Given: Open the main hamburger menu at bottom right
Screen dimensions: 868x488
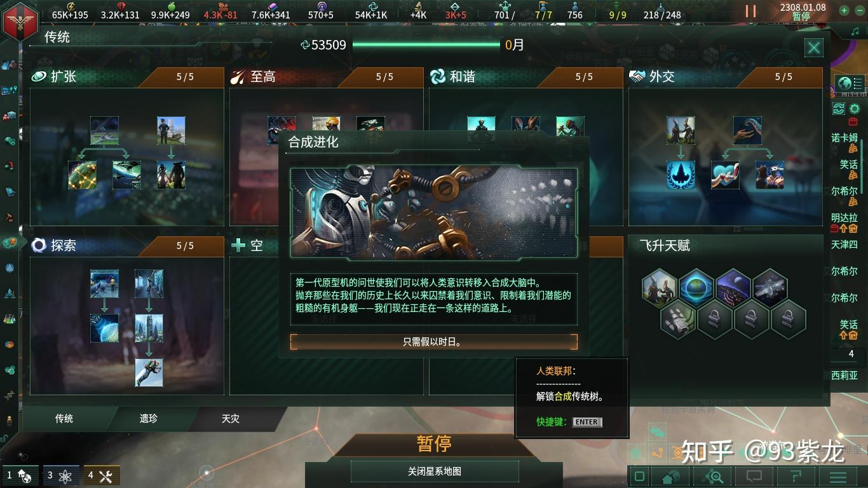Looking at the screenshot, I should tap(838, 476).
